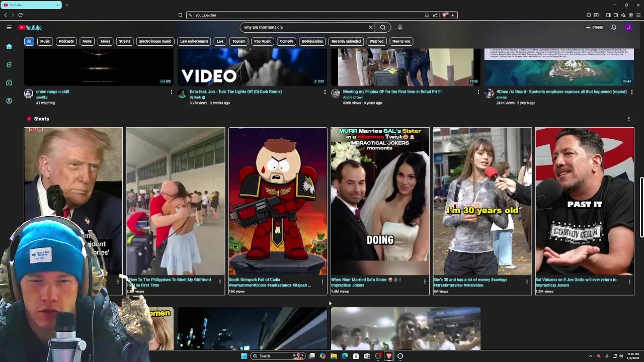
Task: Select the Music filter chip
Action: pyautogui.click(x=45, y=41)
